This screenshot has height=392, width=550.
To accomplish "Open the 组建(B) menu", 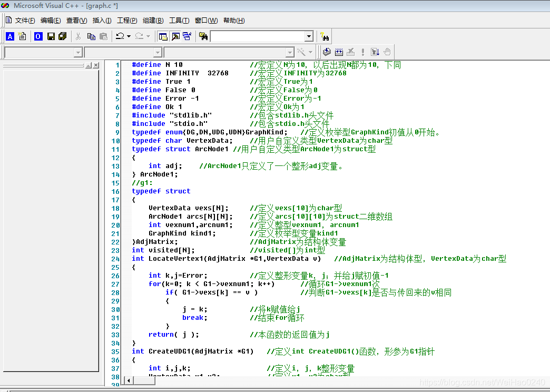I will [x=153, y=21].
